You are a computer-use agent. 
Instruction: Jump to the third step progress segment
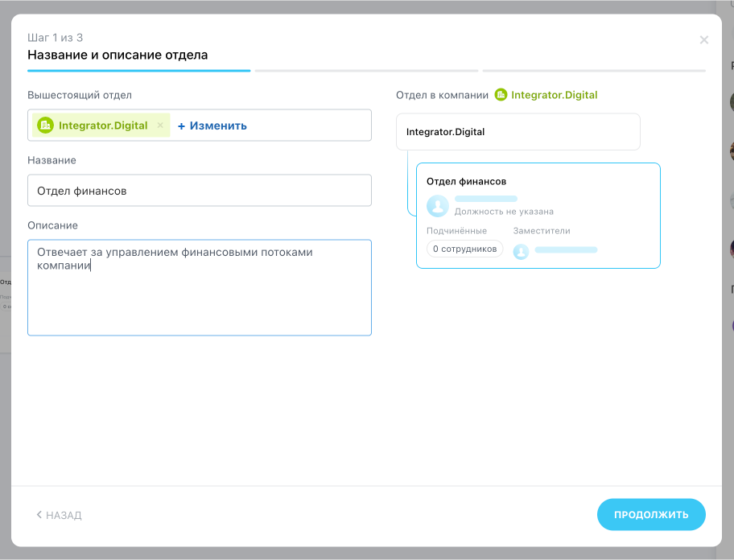594,71
